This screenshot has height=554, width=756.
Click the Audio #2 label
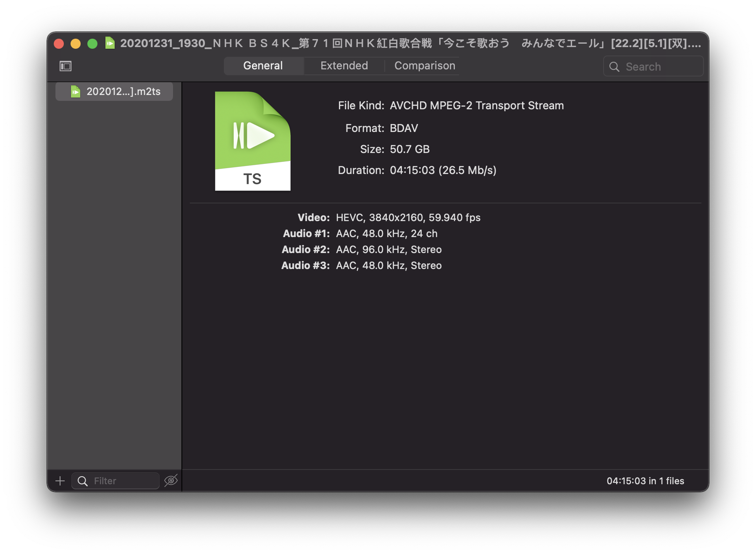(x=306, y=249)
